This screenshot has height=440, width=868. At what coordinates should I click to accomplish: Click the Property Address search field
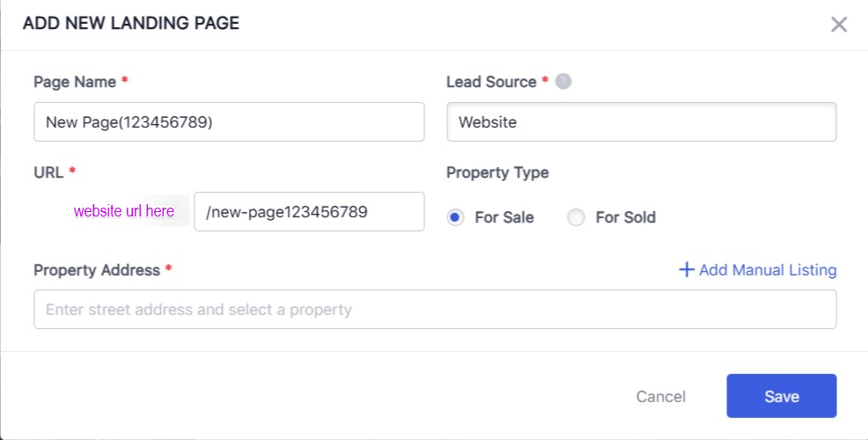[x=435, y=310]
